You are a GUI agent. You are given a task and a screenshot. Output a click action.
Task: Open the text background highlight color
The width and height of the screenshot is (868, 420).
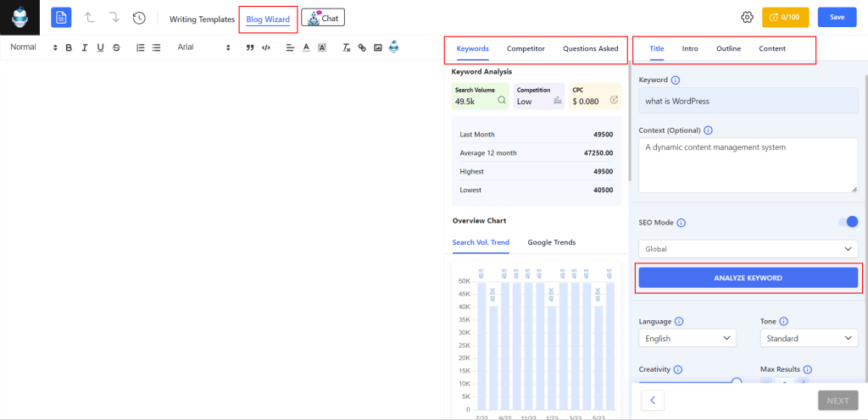(322, 48)
